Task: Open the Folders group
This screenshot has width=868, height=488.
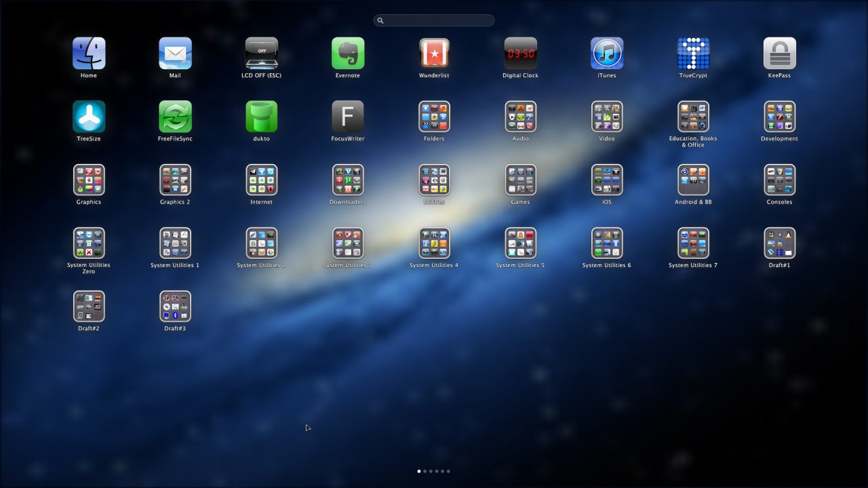Action: (x=434, y=117)
